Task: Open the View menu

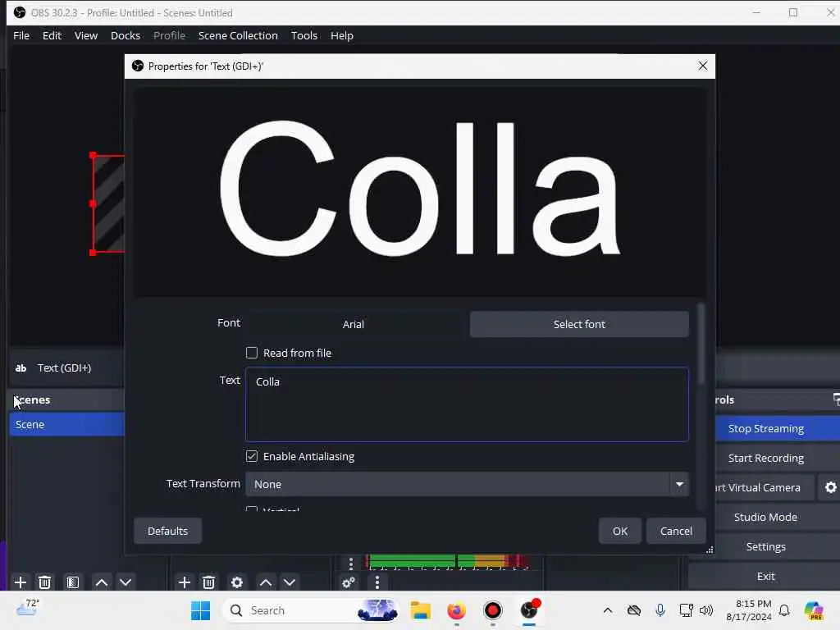Action: pyautogui.click(x=85, y=35)
